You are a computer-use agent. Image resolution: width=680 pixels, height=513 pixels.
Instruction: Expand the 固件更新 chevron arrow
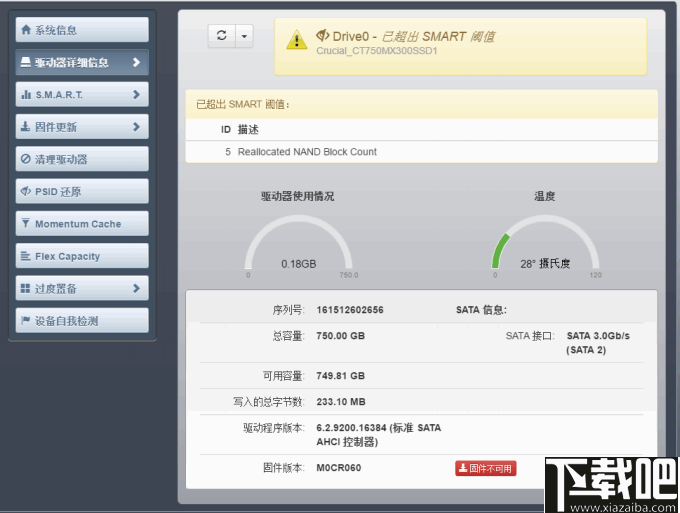click(137, 127)
